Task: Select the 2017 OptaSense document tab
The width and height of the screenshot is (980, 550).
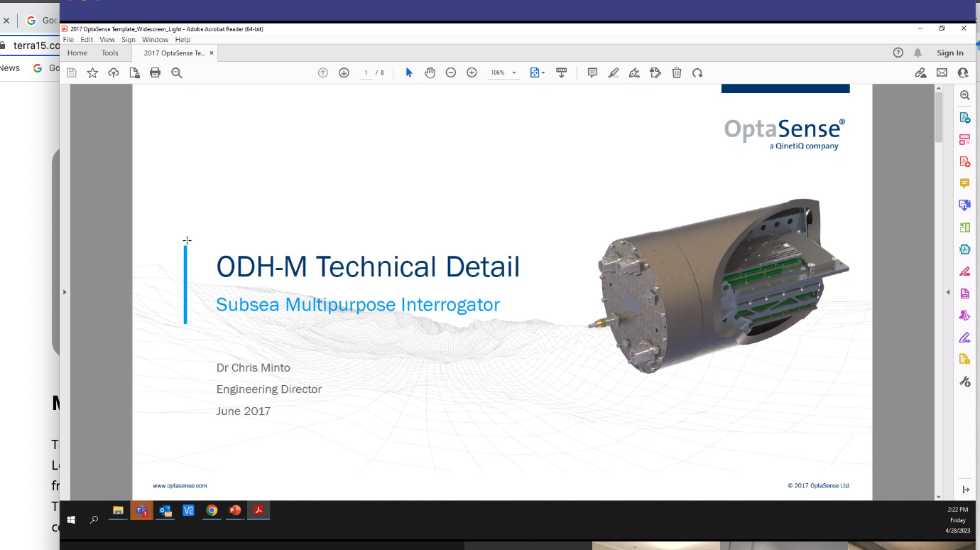Action: 175,53
